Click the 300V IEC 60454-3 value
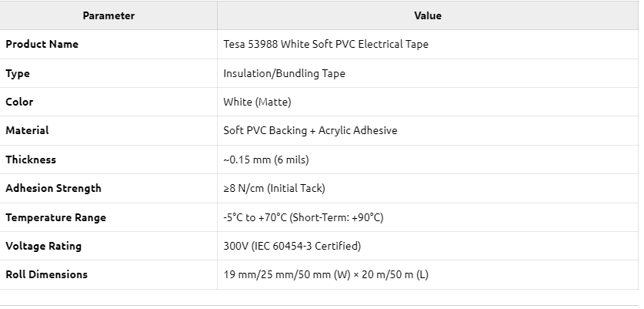The image size is (644, 309). click(292, 246)
